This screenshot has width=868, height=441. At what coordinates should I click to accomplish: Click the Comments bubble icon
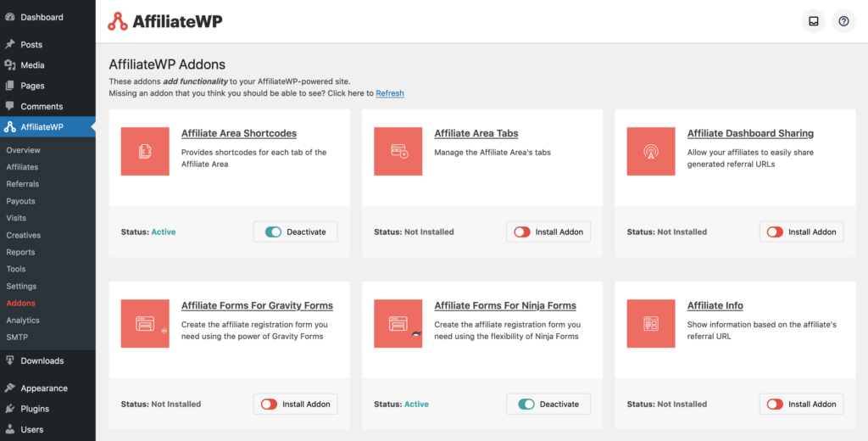9,106
